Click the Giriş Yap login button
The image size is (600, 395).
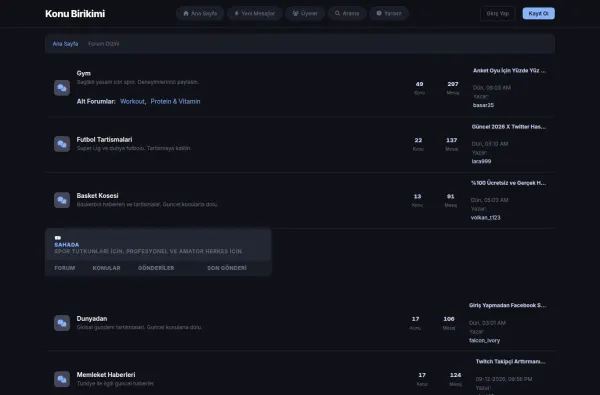pyautogui.click(x=497, y=13)
